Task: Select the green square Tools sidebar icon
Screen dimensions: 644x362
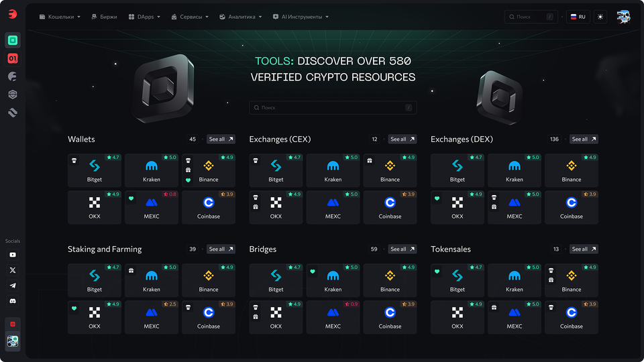Action: point(13,40)
